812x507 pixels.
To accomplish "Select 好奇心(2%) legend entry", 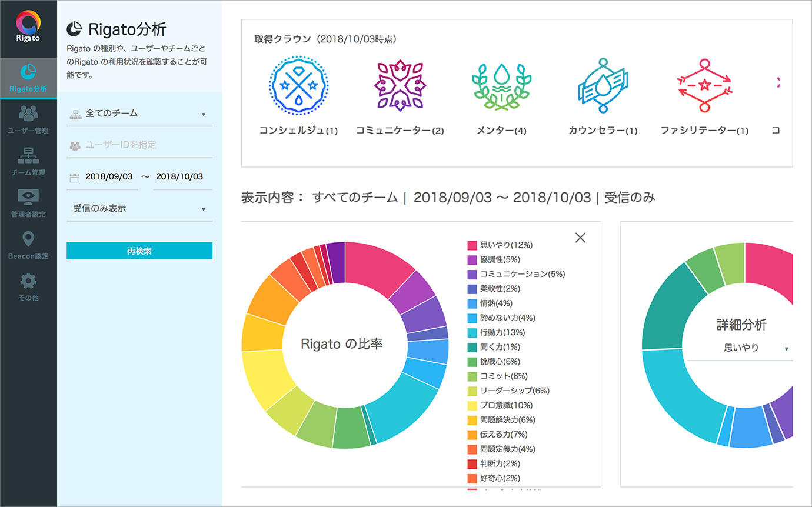I will 494,478.
